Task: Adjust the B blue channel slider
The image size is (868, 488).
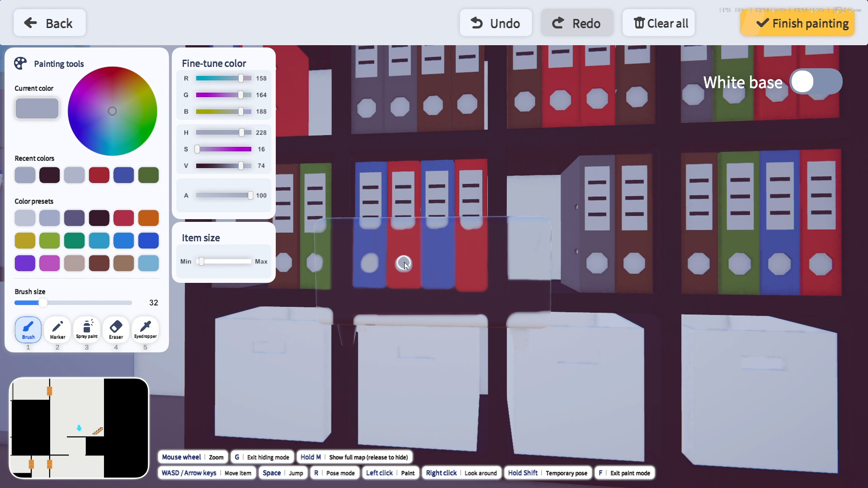Action: tap(223, 111)
